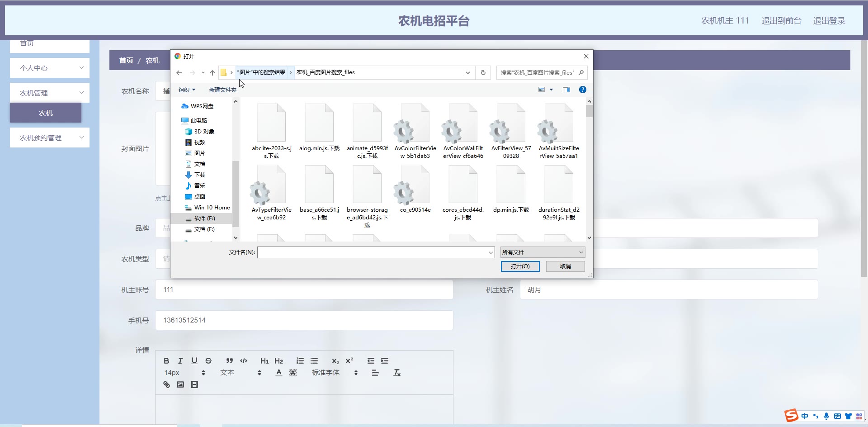
Task: Click the blockquote icon
Action: [230, 361]
